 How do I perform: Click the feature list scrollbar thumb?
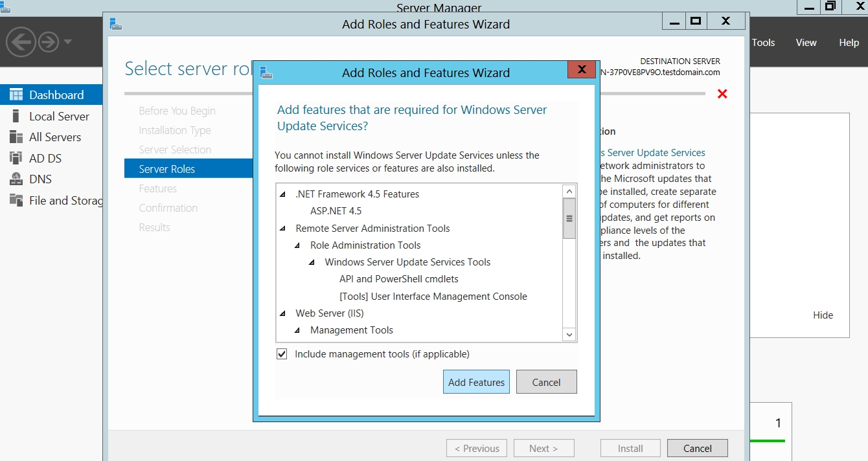pos(569,218)
